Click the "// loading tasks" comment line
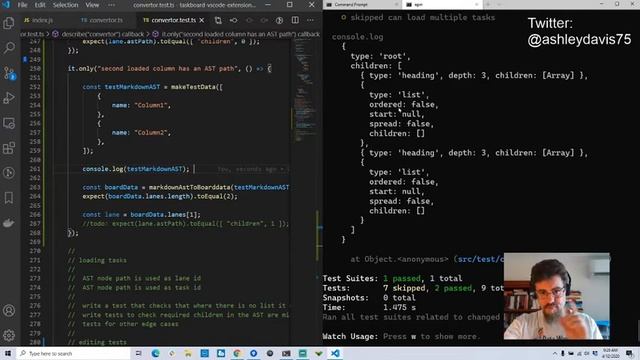Screen dimensions: 640x360 (x=97, y=260)
